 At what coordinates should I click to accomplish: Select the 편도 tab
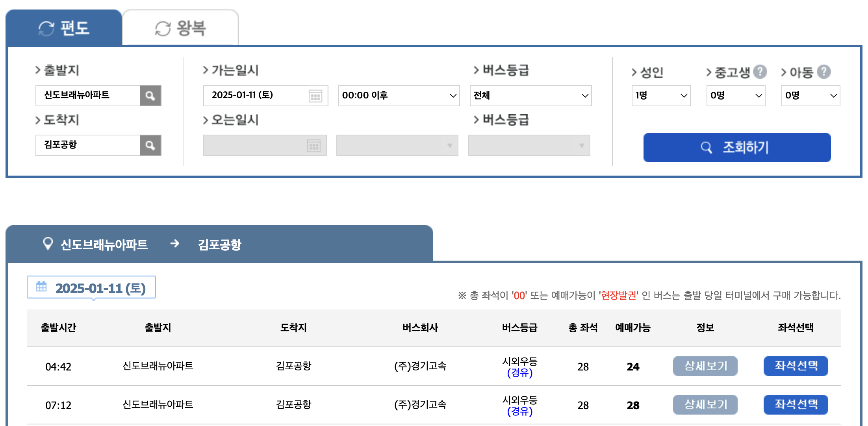63,28
